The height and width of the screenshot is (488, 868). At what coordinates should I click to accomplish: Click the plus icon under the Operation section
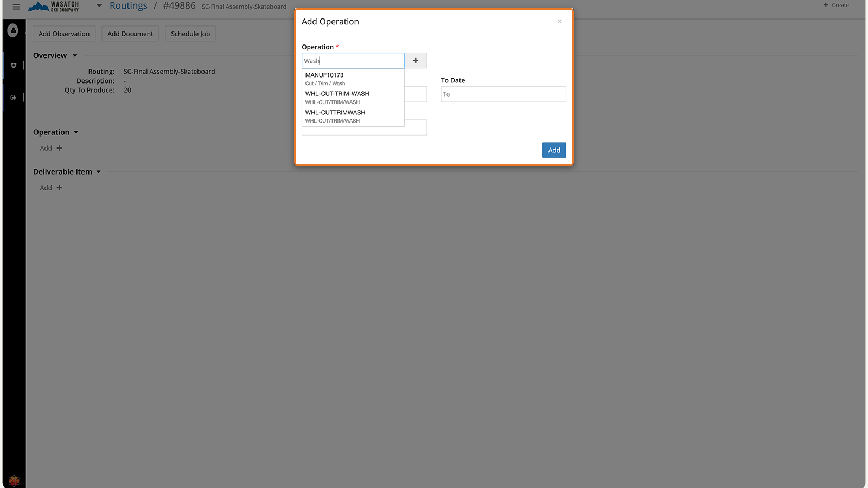59,148
